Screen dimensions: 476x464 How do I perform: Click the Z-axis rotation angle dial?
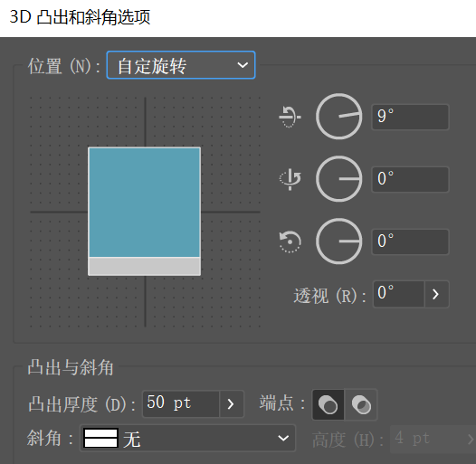coord(338,241)
